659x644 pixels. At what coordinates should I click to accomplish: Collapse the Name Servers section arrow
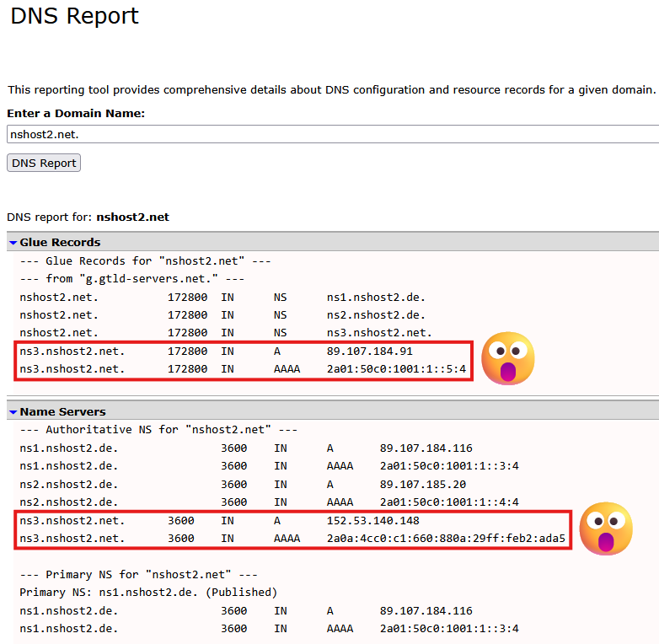coord(13,412)
